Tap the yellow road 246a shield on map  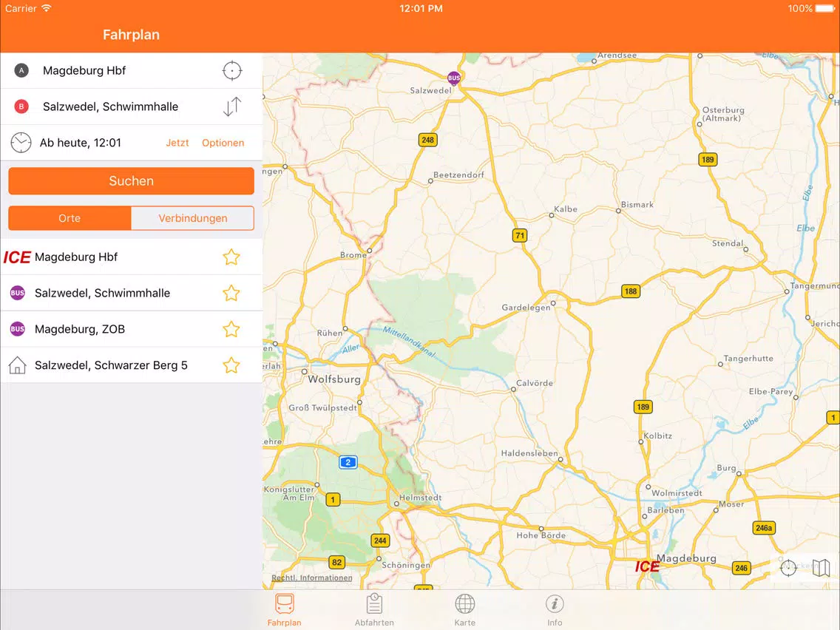coord(763,528)
